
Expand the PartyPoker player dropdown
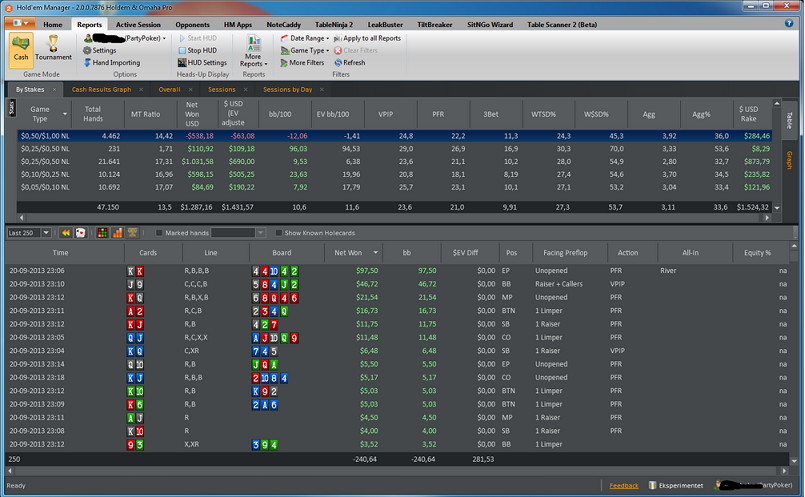tap(164, 39)
